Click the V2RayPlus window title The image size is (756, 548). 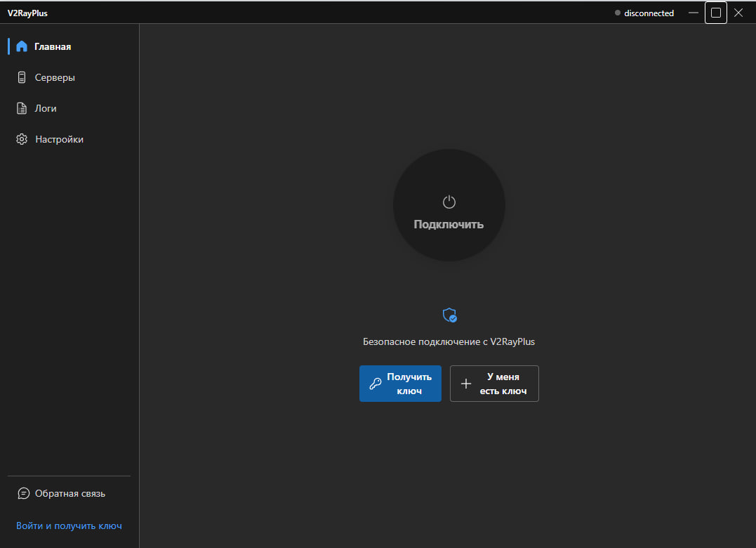tap(27, 13)
